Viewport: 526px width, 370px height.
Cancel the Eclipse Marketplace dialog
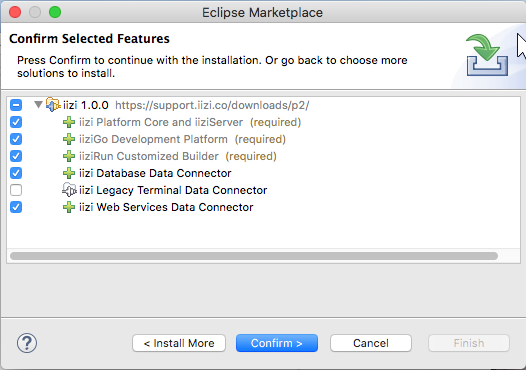point(371,343)
